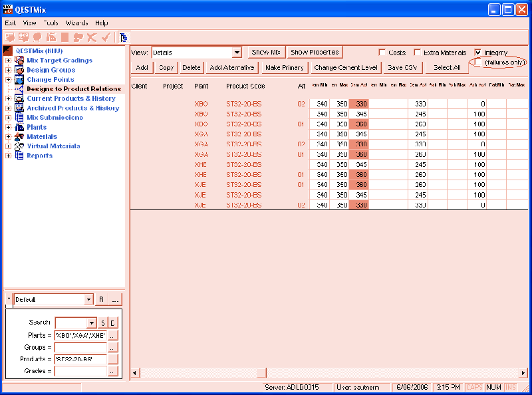This screenshot has width=532, height=395.
Task: Click the Groups filter input field
Action: (80, 347)
